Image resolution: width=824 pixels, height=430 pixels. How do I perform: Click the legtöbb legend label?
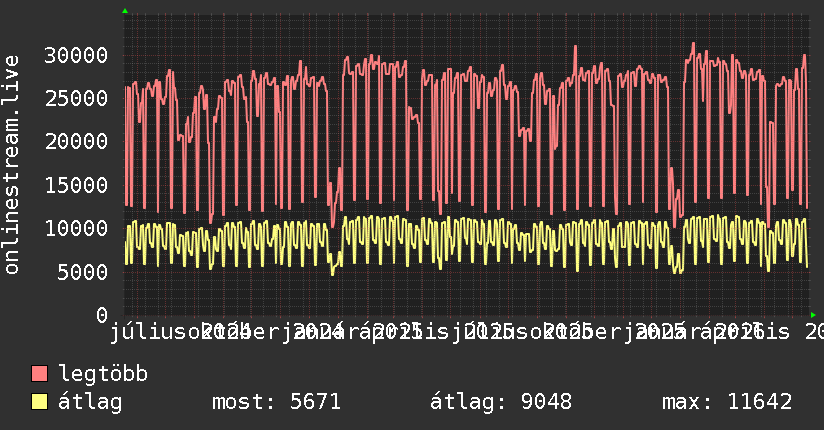[103, 373]
